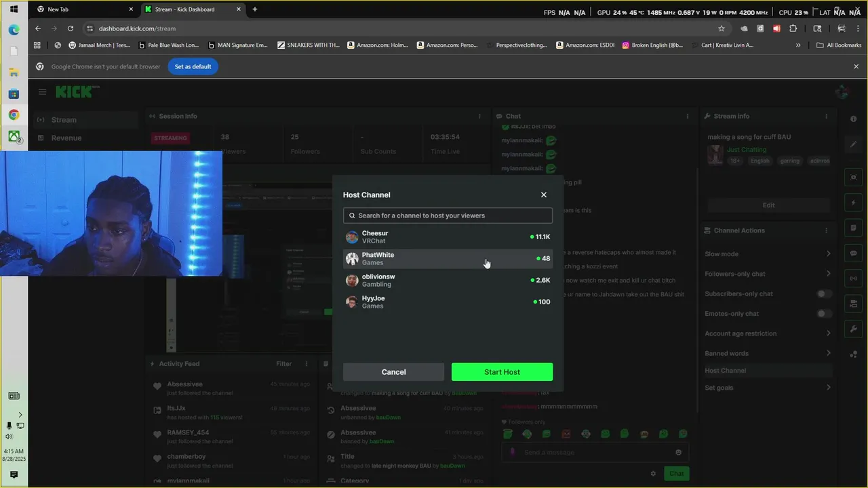Screen dimensions: 868x488
Task: Open Session Info three-dot menu
Action: [479, 116]
